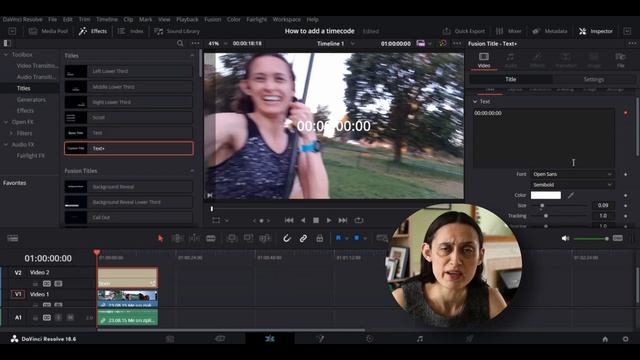Click the Replace Clip icon
Viewport: 640px width, 360px height.
pyautogui.click(x=265, y=238)
